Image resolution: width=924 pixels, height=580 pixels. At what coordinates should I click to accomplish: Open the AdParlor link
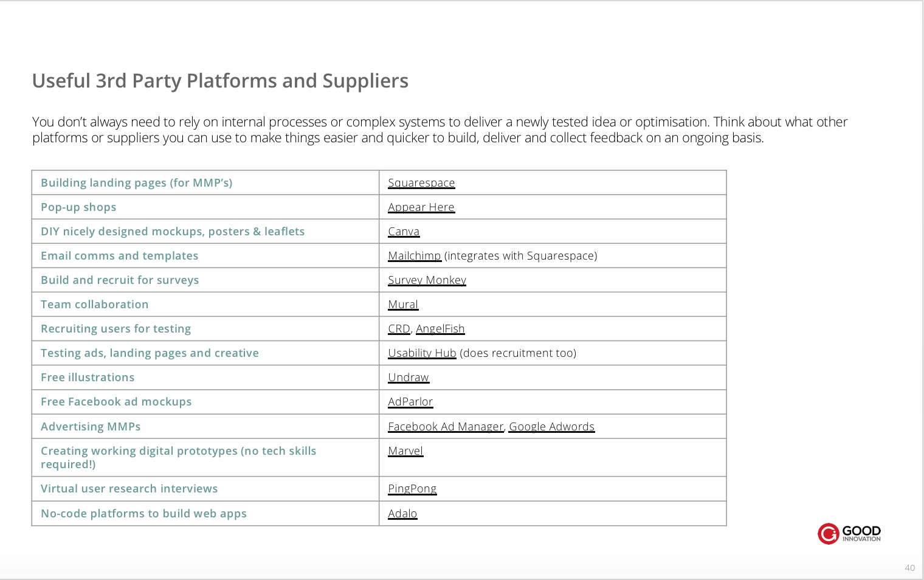tap(410, 402)
